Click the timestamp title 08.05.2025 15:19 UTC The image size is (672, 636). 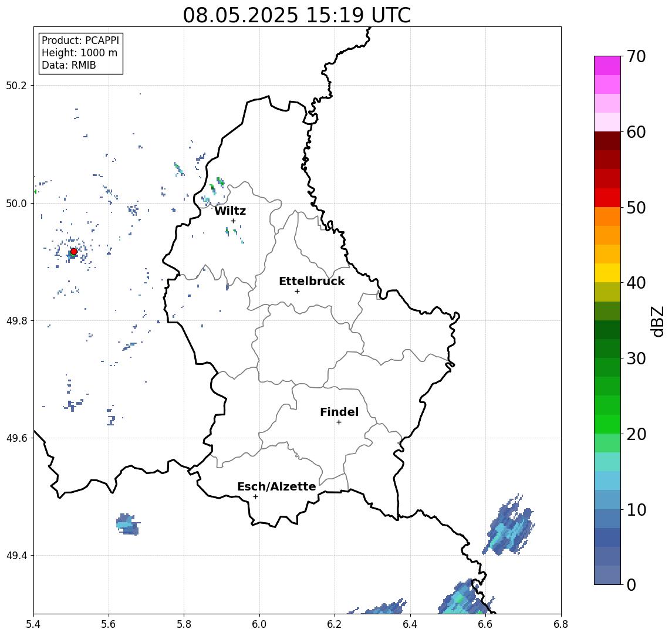297,15
